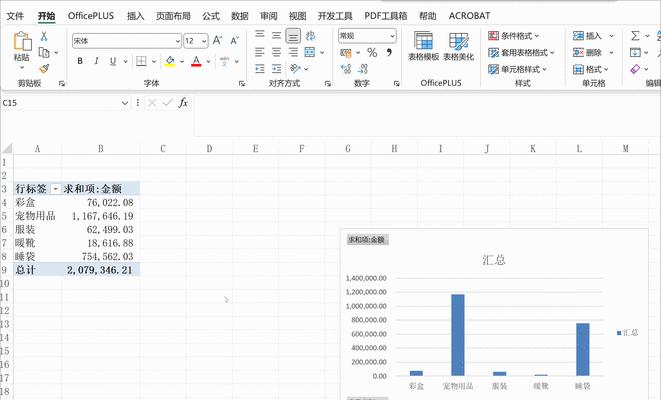Increase decimal places icon
The height and width of the screenshot is (400, 661).
pyautogui.click(x=346, y=69)
